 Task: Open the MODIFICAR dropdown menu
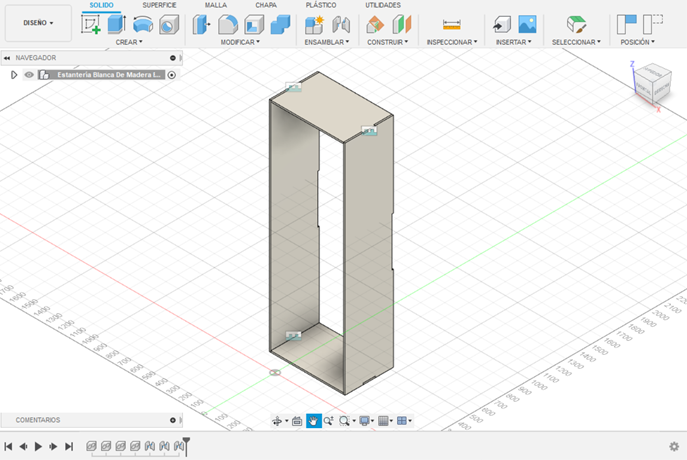click(240, 42)
